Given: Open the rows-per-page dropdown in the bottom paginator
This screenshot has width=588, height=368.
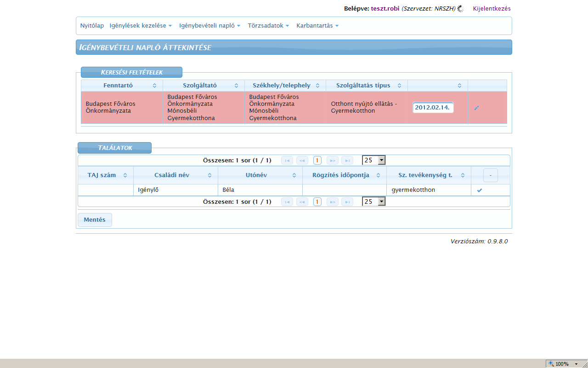Looking at the screenshot, I should tap(374, 201).
